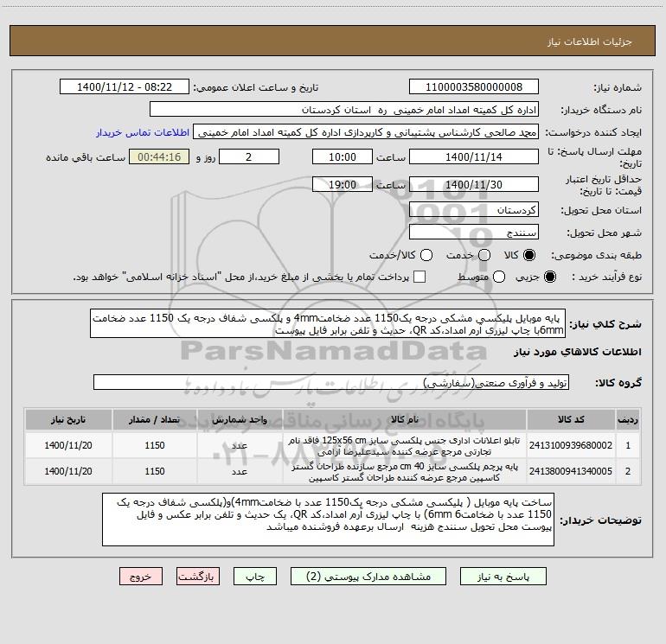Click quantity 1150 in row 2
Viewport: 666px width, 644px height.
pyautogui.click(x=155, y=471)
